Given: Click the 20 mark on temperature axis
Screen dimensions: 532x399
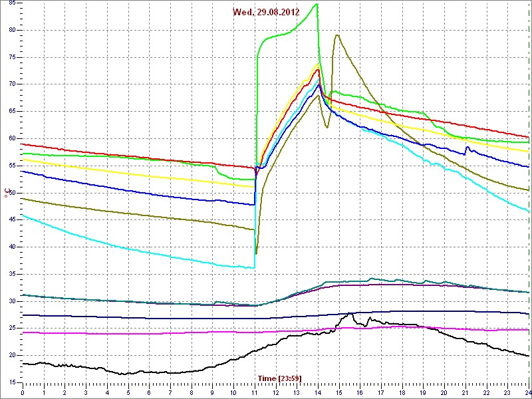Looking at the screenshot, I should 13,355.
